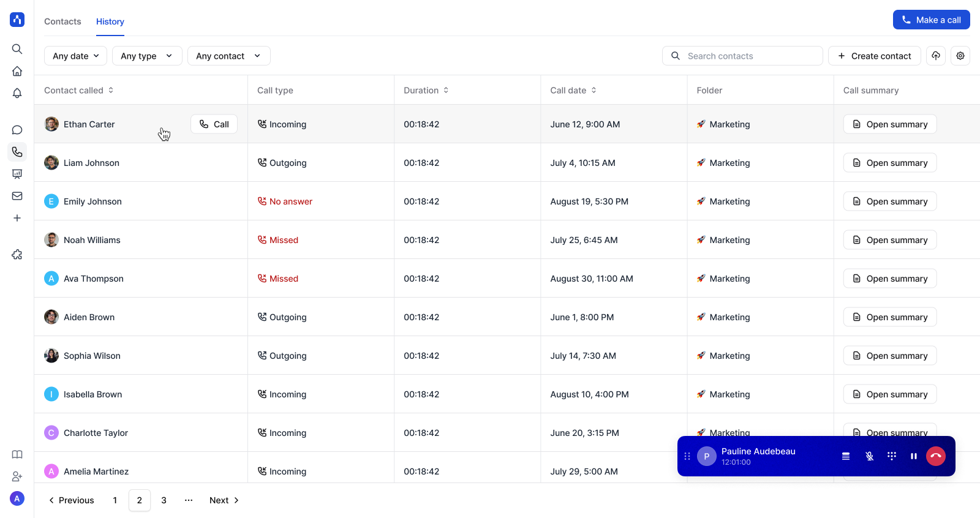
Task: Click the upload cloud icon button
Action: pyautogui.click(x=936, y=56)
